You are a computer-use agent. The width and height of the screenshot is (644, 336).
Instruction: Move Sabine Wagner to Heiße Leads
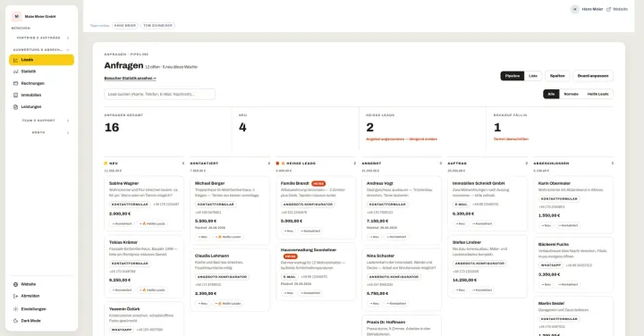coord(152,223)
